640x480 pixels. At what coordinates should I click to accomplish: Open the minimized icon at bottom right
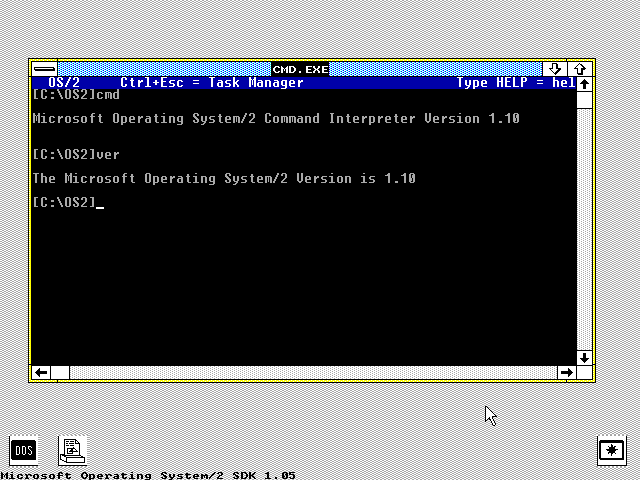click(611, 450)
